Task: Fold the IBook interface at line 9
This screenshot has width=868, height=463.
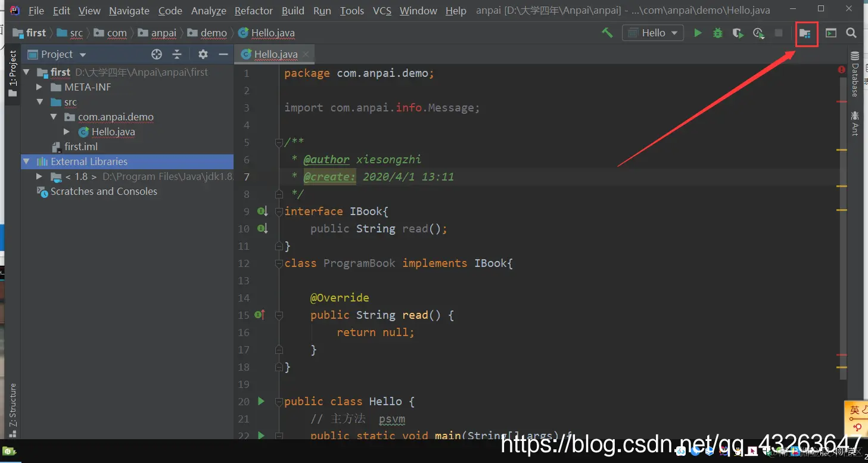Action: tap(278, 212)
